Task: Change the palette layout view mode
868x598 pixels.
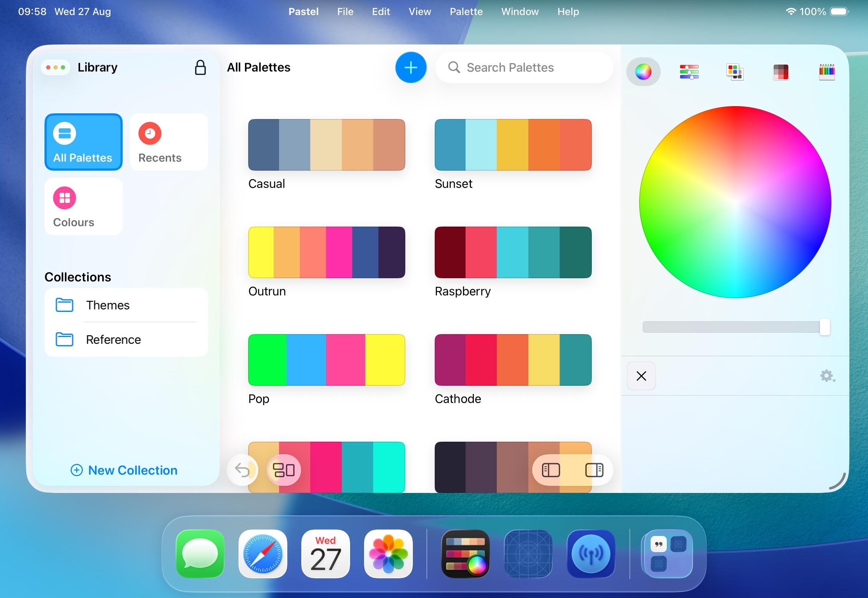Action: [x=284, y=470]
